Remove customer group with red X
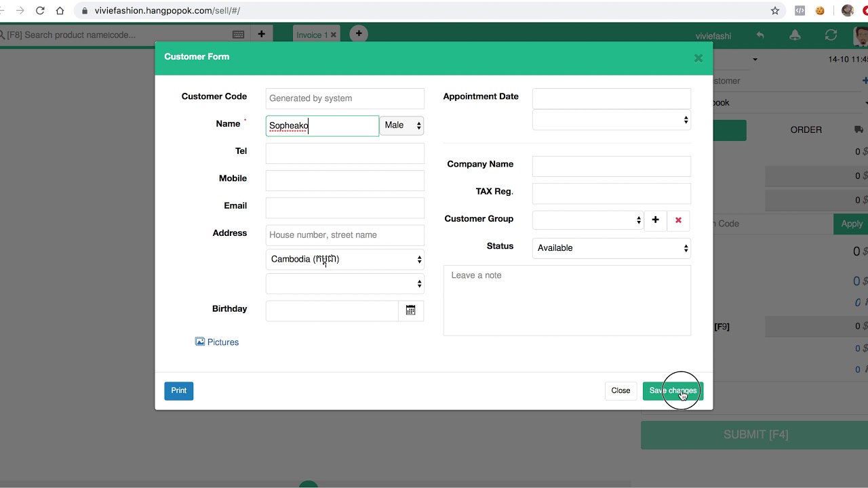Screen dimensions: 868x488 [x=678, y=220]
